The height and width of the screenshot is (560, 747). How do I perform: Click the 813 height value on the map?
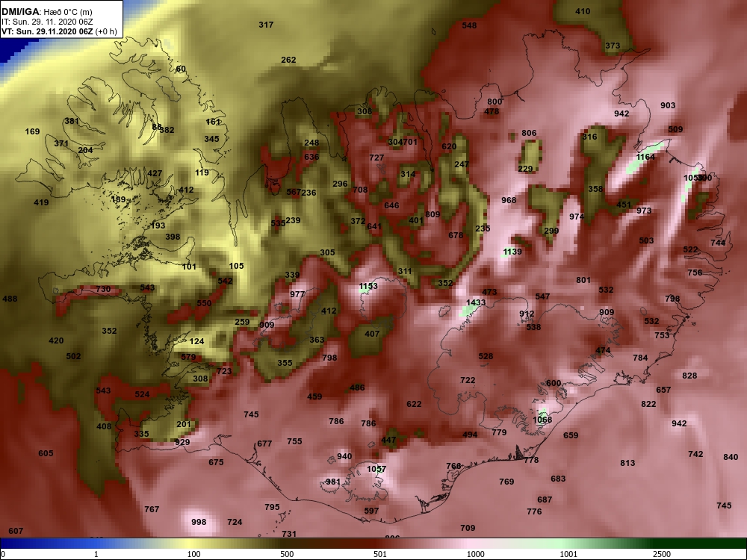coord(627,463)
